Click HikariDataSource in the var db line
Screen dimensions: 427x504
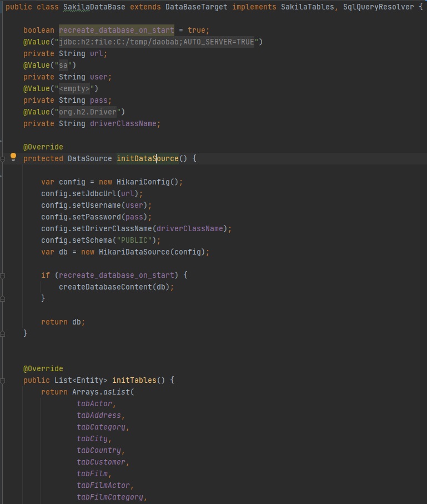pos(134,252)
